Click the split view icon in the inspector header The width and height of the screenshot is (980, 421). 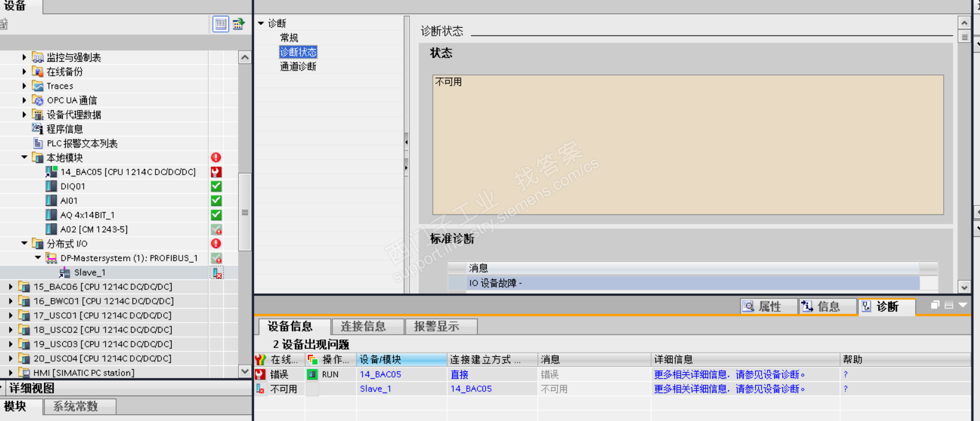pos(949,305)
